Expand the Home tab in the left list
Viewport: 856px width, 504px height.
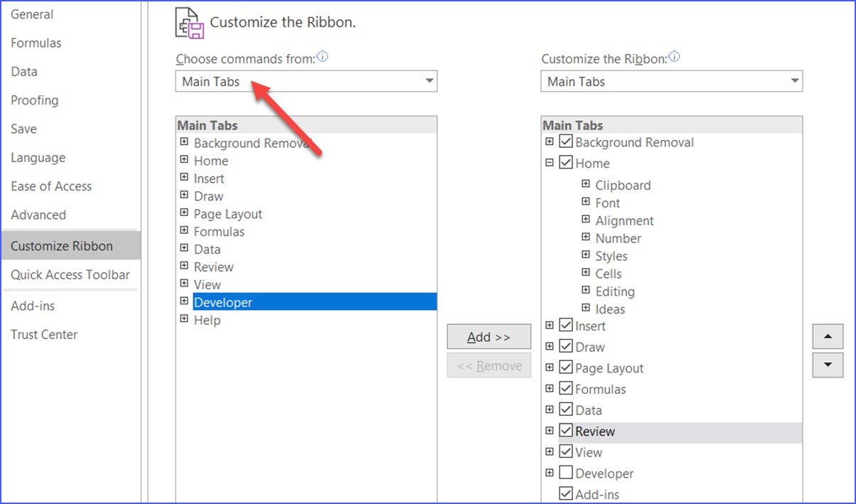pos(184,161)
